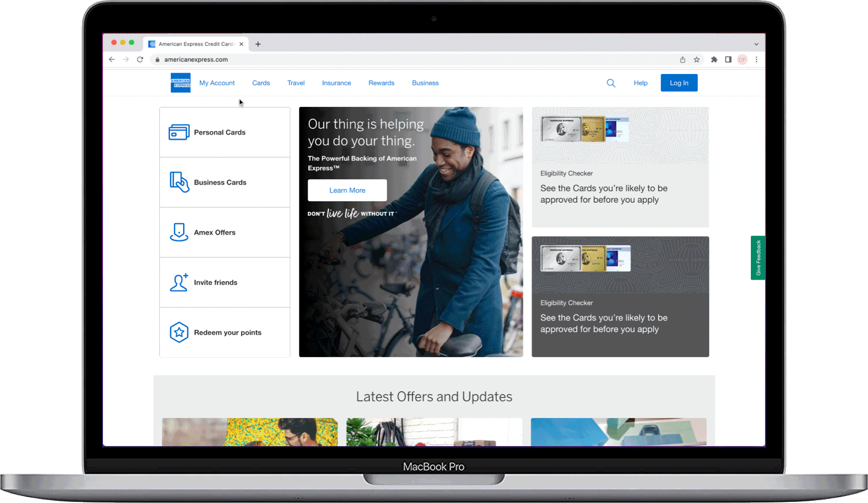The width and height of the screenshot is (868, 503).
Task: Click the Redeem your points badge icon
Action: (179, 333)
